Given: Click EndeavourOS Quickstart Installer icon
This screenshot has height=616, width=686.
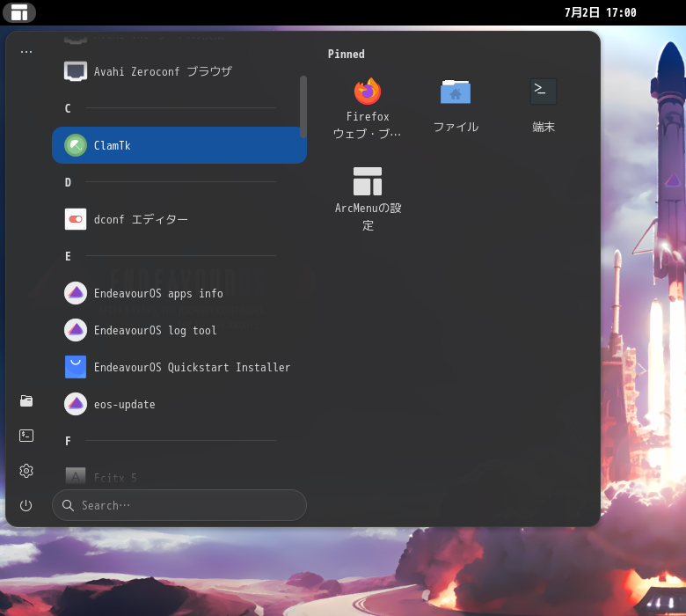Looking at the screenshot, I should (76, 367).
